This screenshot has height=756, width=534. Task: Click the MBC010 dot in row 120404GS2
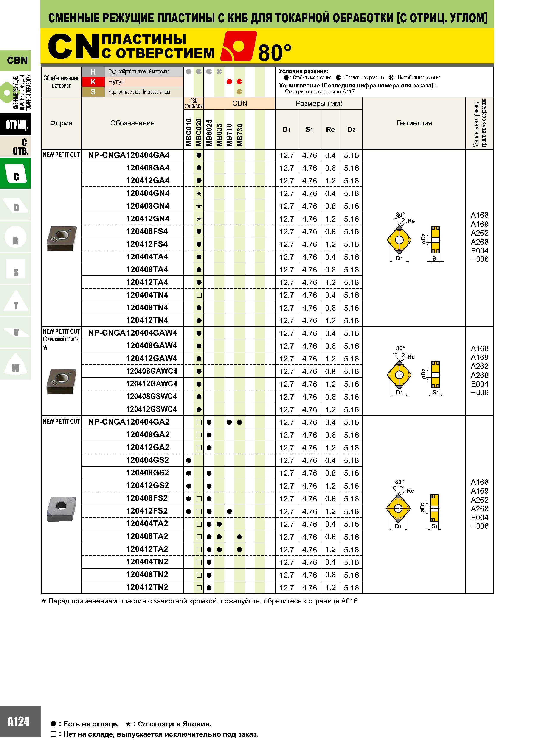coord(189,460)
